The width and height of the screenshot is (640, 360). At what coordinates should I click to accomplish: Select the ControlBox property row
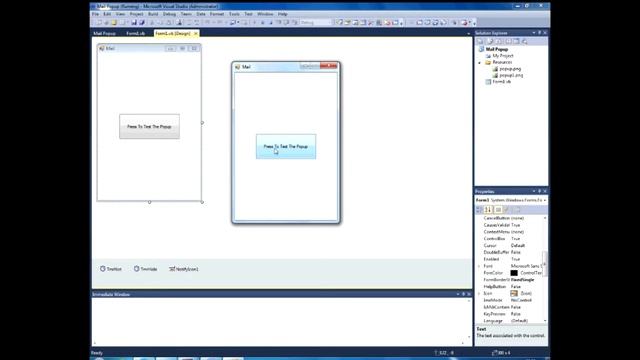[512, 239]
